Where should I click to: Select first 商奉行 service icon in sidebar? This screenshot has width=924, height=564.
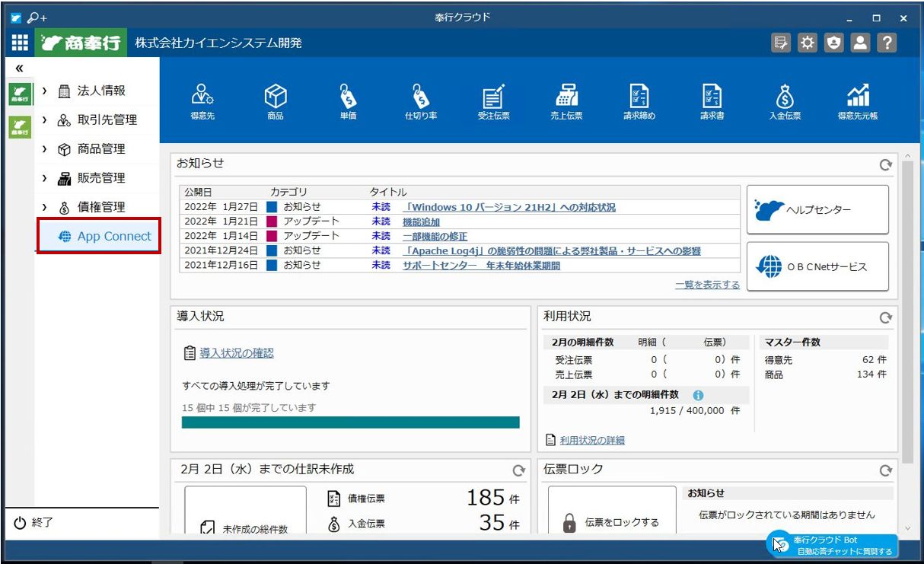(x=20, y=94)
